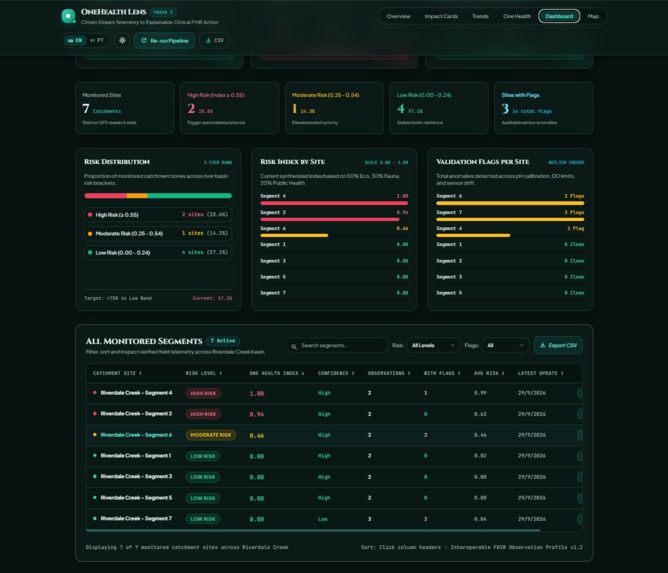Sort by Latest Update column
Image resolution: width=668 pixels, height=573 pixels.
(x=541, y=373)
